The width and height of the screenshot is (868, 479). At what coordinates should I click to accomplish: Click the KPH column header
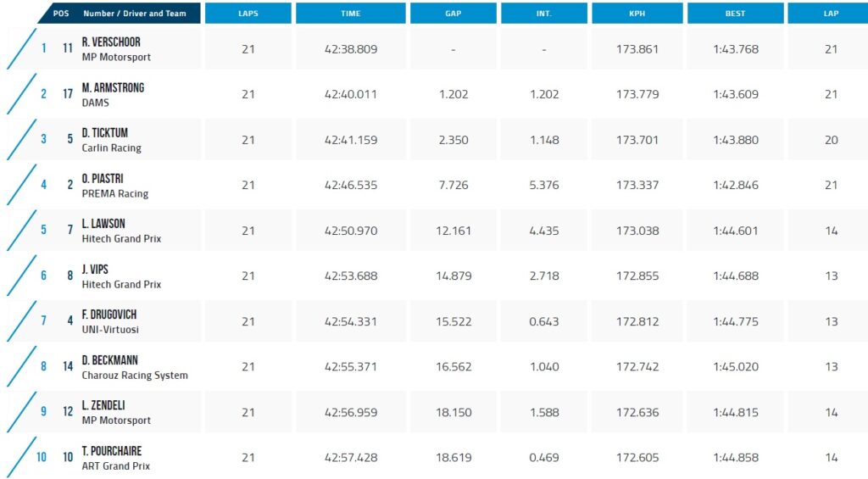[637, 14]
